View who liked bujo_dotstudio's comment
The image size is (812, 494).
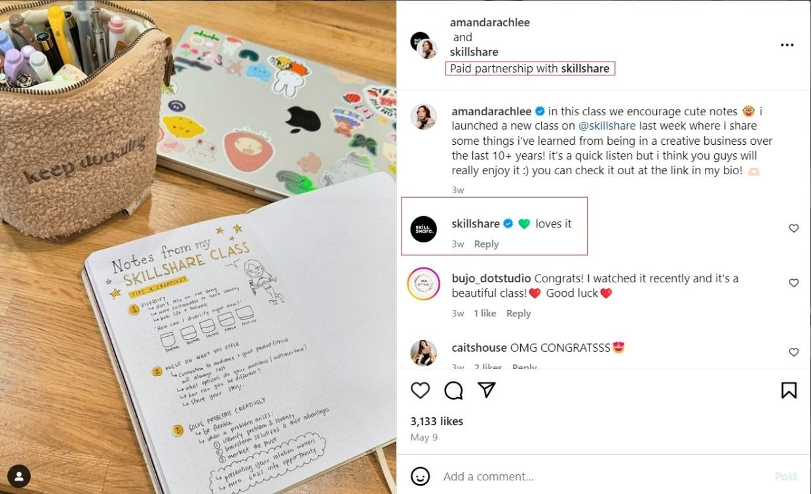pyautogui.click(x=485, y=313)
